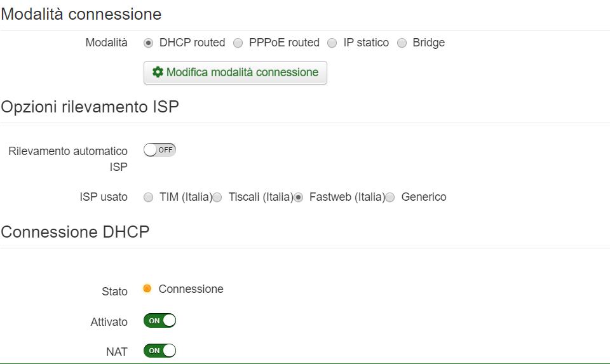Click the orange Stato status indicator

pos(147,289)
